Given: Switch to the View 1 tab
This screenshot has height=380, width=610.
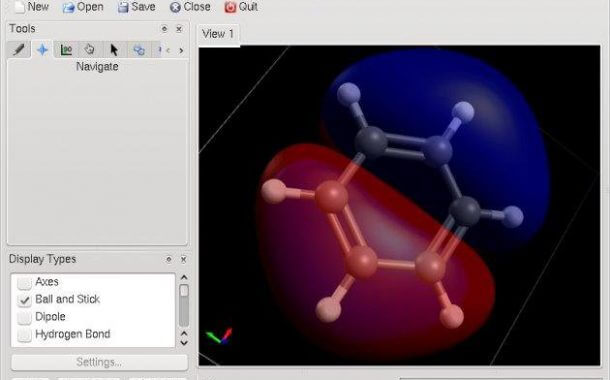Looking at the screenshot, I should [218, 34].
